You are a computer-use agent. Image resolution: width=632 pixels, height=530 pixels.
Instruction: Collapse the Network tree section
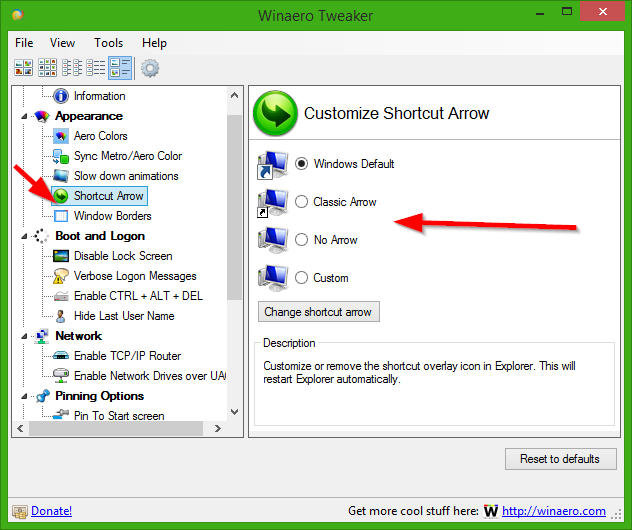click(24, 336)
